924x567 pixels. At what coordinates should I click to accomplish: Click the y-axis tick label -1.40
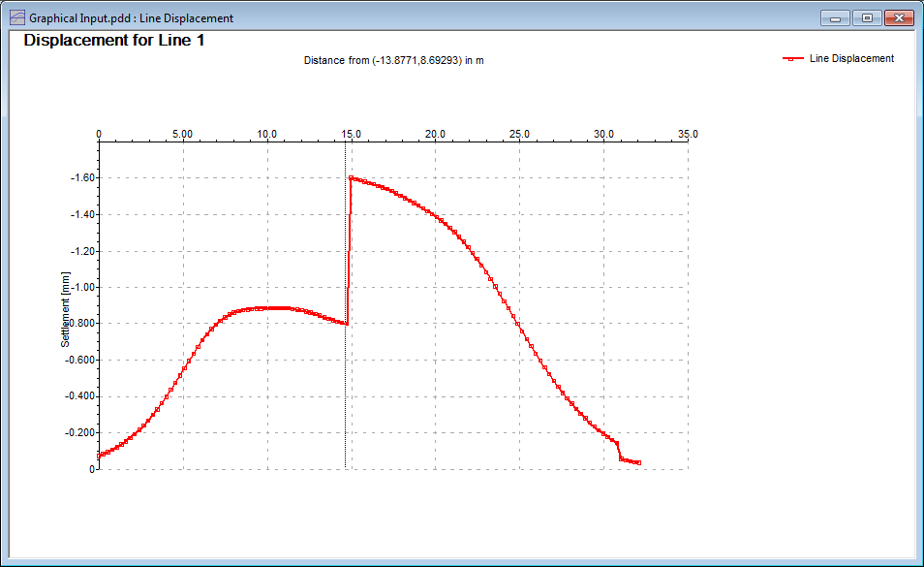[x=82, y=214]
